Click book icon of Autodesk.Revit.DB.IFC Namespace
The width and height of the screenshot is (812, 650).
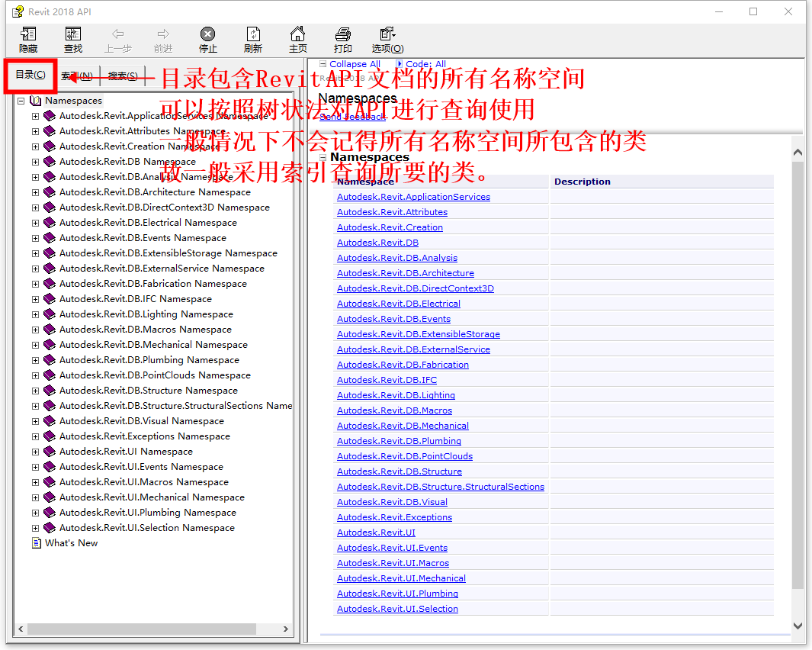(x=50, y=299)
